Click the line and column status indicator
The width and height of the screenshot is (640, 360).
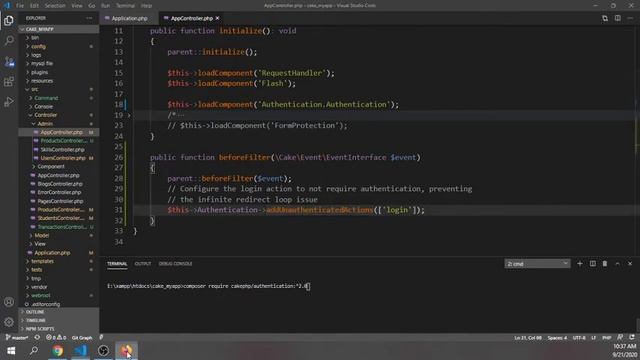[528, 338]
